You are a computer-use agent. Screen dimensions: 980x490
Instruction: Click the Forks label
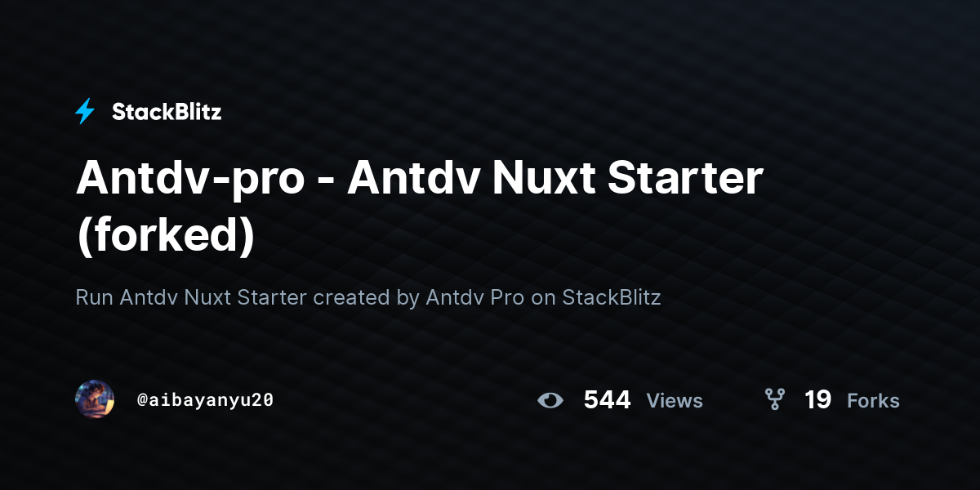(x=873, y=401)
